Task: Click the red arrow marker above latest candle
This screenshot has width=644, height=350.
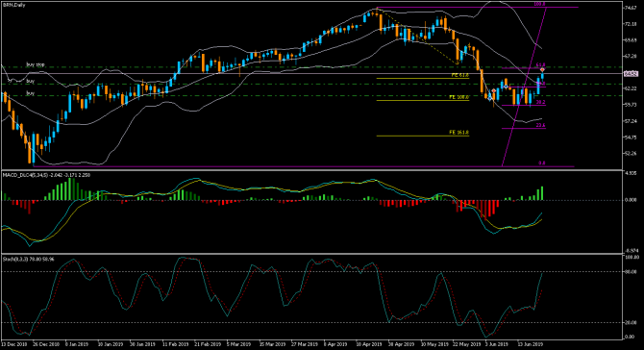Action: point(542,70)
